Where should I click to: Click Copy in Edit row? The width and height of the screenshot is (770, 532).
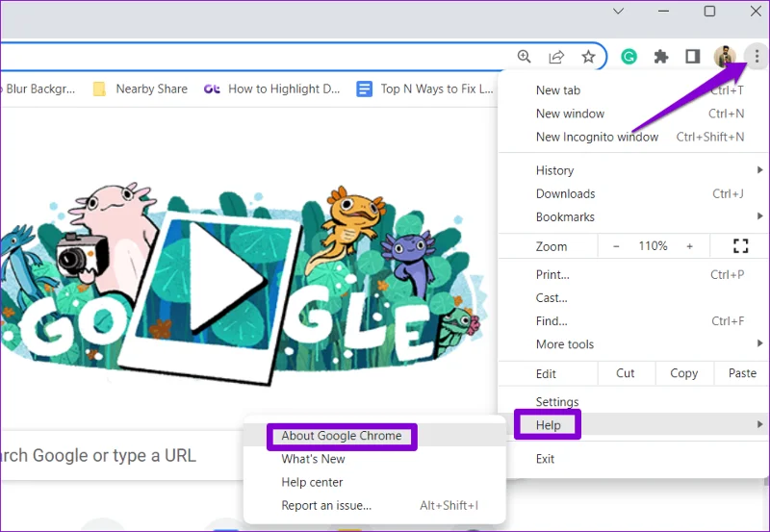pyautogui.click(x=684, y=373)
